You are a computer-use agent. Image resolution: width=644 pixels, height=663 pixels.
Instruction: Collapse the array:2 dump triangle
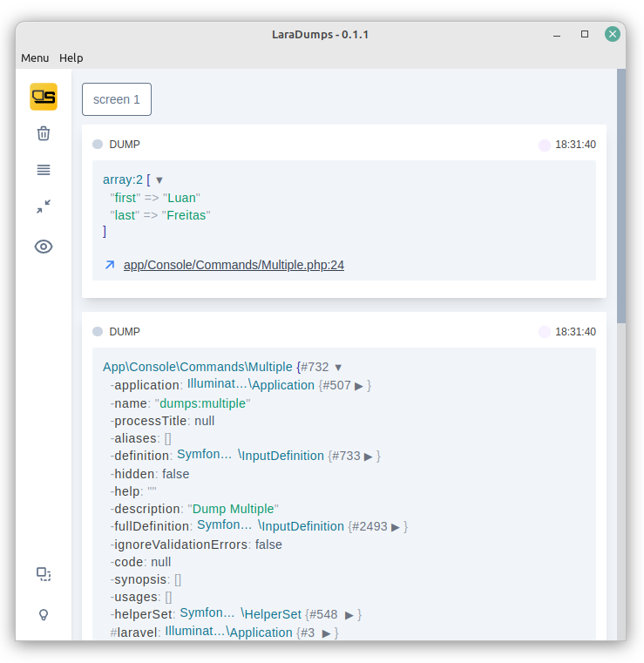[x=159, y=180]
